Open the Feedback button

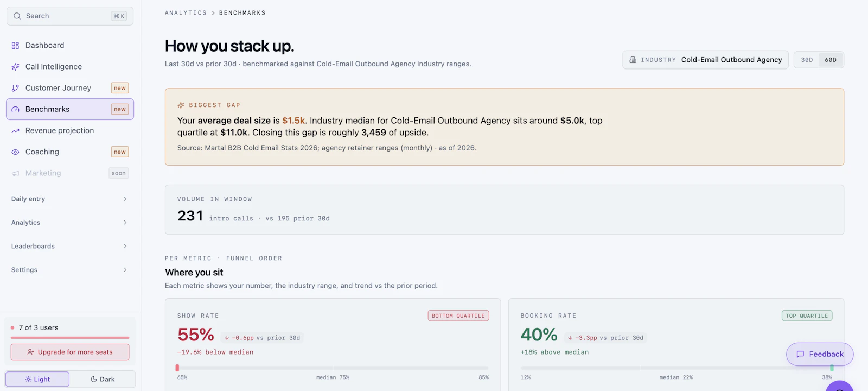[820, 354]
